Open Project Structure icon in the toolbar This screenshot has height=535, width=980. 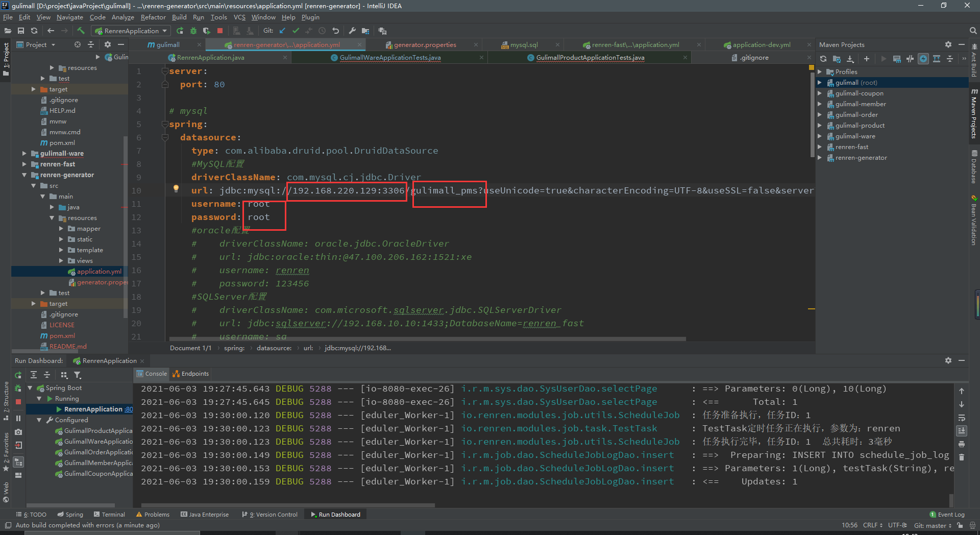click(365, 31)
